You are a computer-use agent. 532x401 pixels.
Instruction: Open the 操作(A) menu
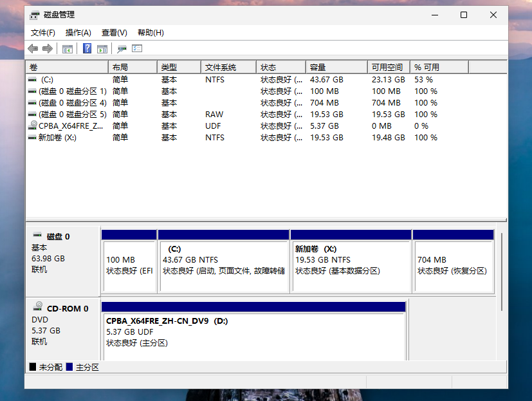point(78,33)
